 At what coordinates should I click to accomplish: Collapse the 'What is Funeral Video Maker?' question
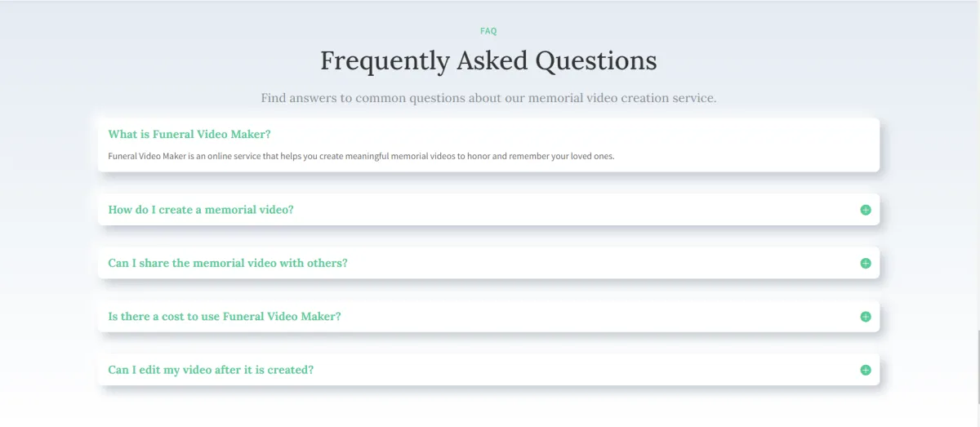[189, 134]
